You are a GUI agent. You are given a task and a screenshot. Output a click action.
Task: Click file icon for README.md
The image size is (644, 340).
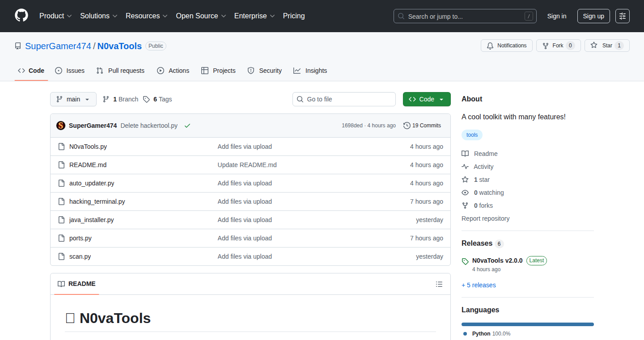point(62,165)
